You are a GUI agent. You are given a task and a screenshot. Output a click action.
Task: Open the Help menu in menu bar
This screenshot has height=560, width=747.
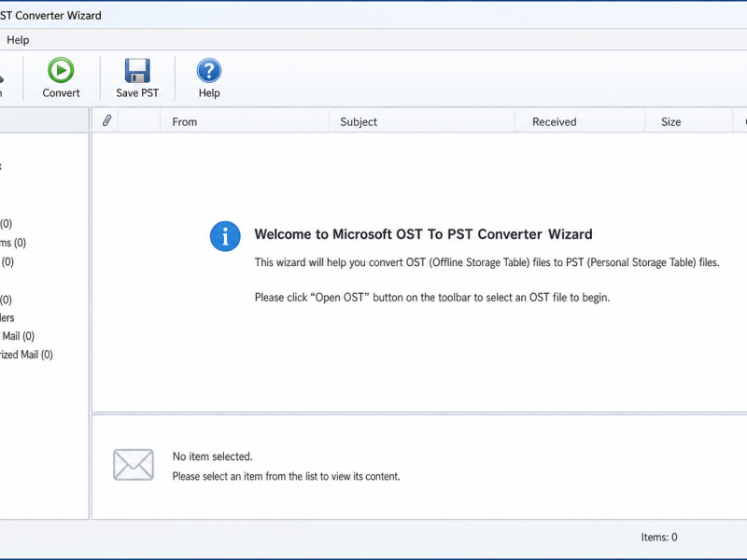pyautogui.click(x=18, y=40)
